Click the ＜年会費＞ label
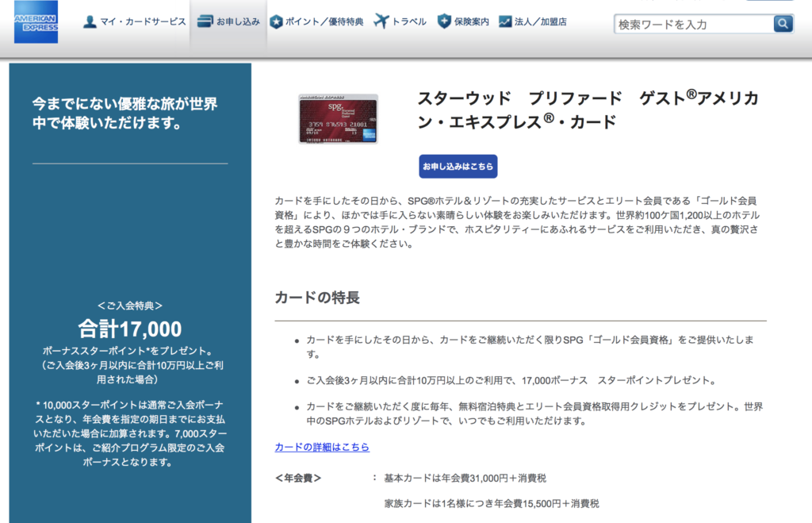The width and height of the screenshot is (812, 523). pyautogui.click(x=298, y=478)
